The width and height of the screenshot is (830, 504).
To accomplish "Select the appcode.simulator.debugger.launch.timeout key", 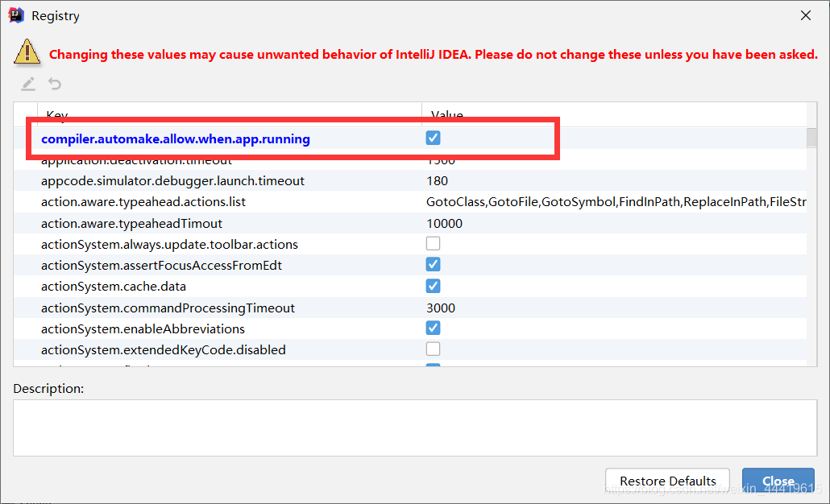I will point(172,181).
